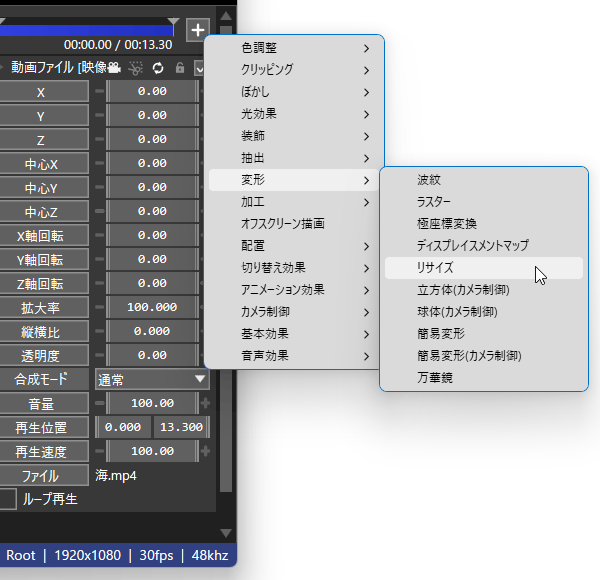Click the minus button in the 縦横比 row
The height and width of the screenshot is (580, 600).
tap(99, 331)
